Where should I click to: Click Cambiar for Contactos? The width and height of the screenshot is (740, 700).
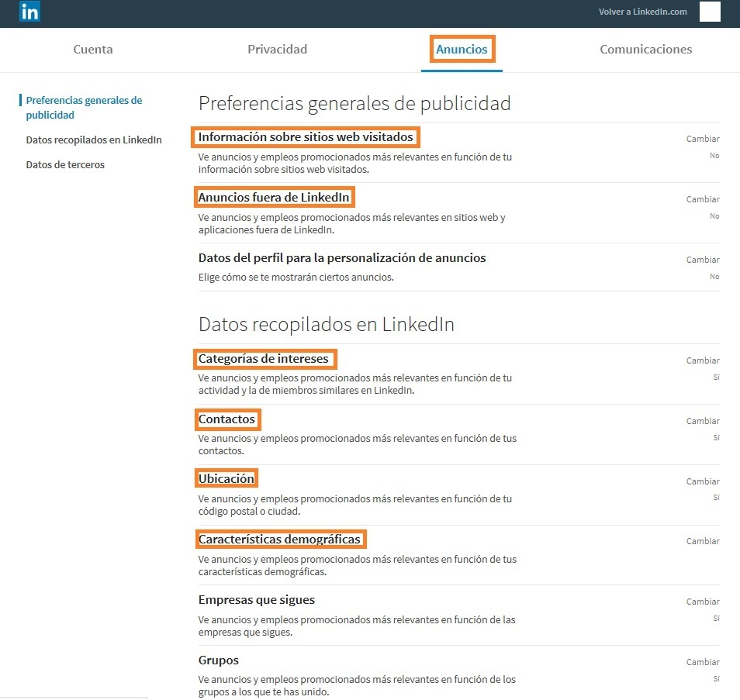(x=703, y=421)
